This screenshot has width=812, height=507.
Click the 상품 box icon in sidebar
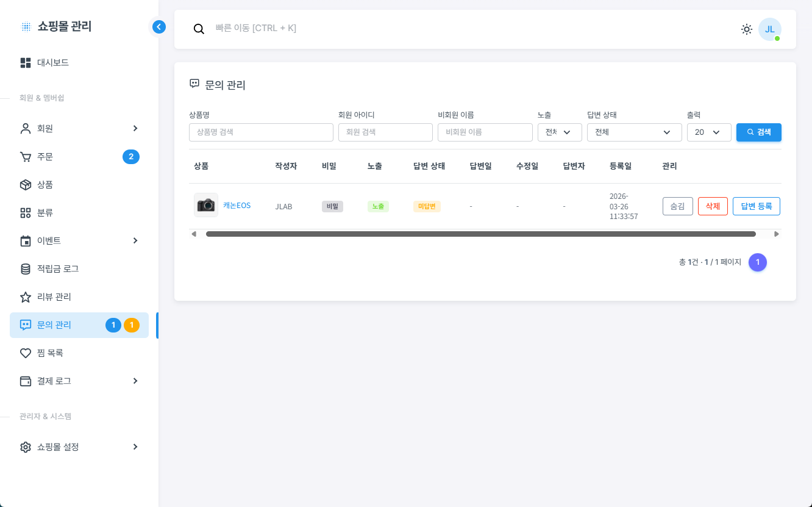(26, 185)
